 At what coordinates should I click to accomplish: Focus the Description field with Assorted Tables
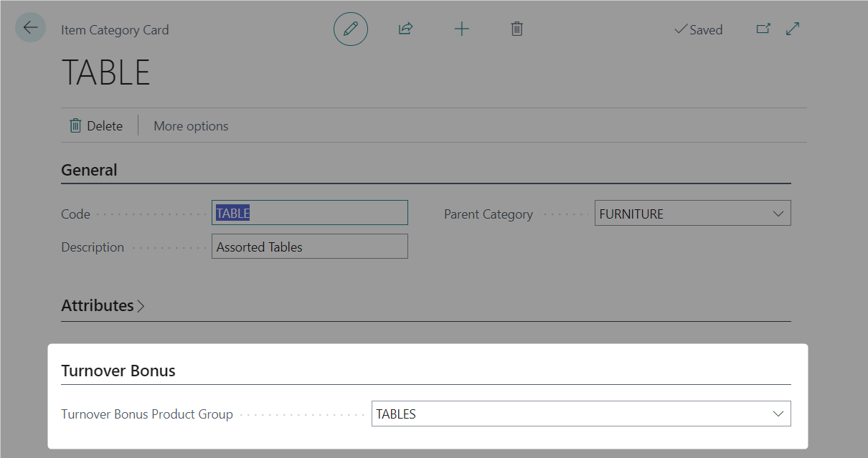tap(309, 247)
